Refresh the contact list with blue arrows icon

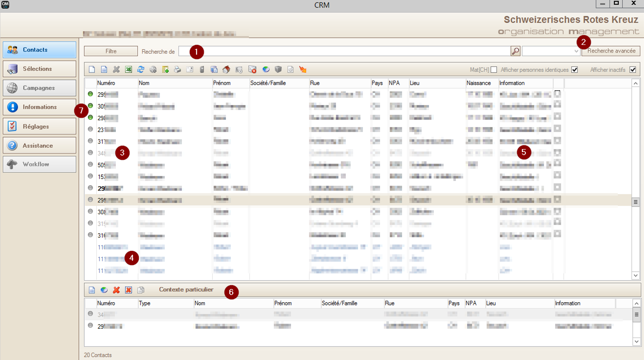[x=141, y=70]
